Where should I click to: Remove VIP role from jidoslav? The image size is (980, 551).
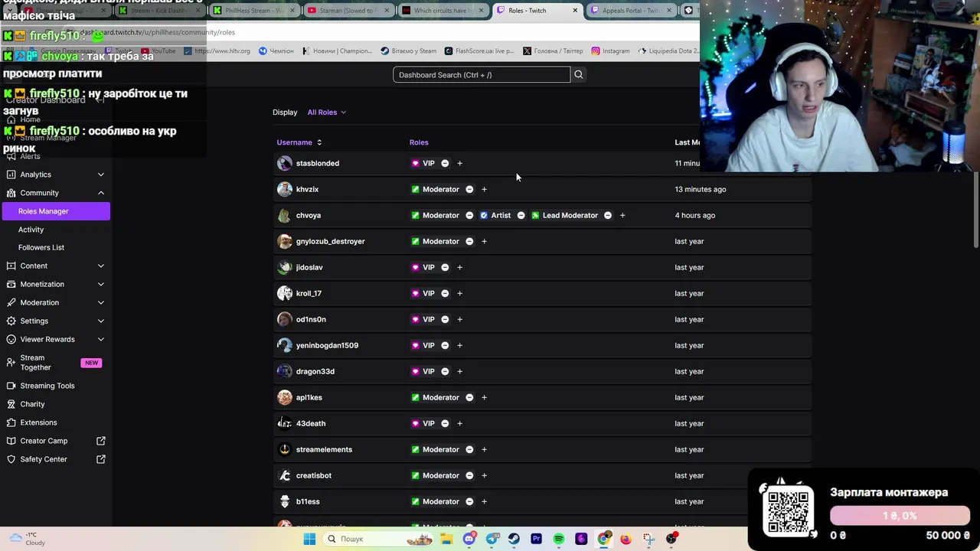[445, 267]
